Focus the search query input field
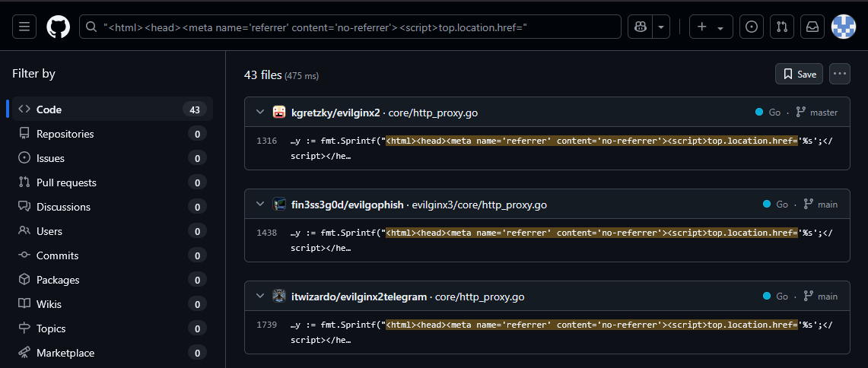Viewport: 868px width, 368px height. click(350, 27)
